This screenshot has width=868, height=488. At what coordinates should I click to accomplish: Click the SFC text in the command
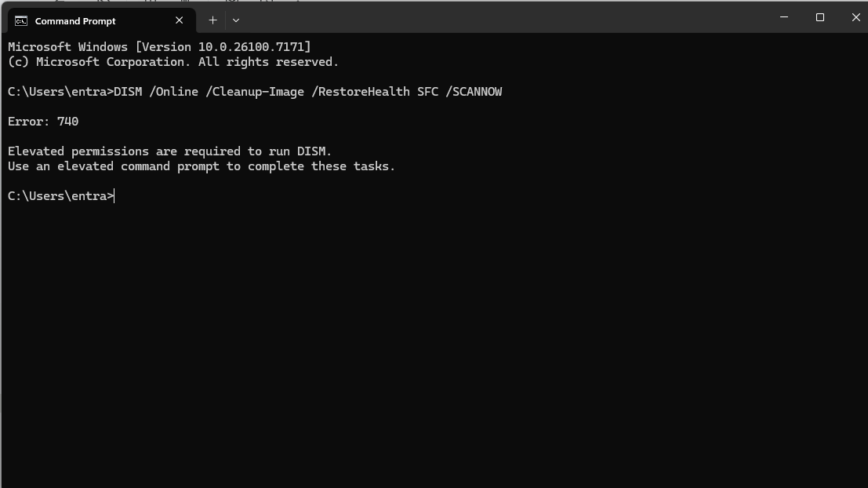[427, 92]
